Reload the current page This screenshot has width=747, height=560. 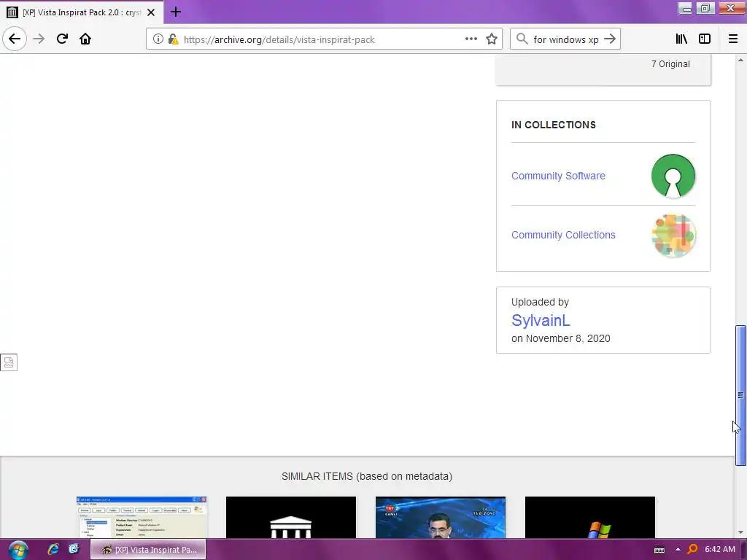62,39
